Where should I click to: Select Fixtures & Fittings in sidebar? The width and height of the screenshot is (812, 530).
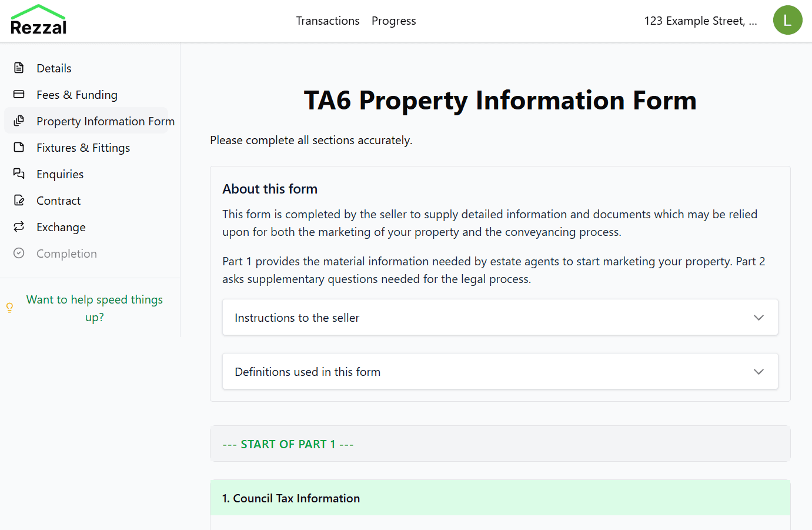(83, 148)
